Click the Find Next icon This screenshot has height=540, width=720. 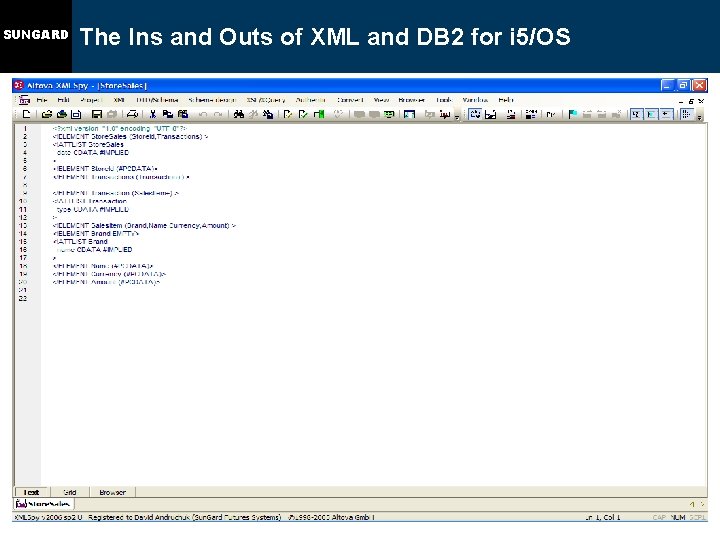253,114
